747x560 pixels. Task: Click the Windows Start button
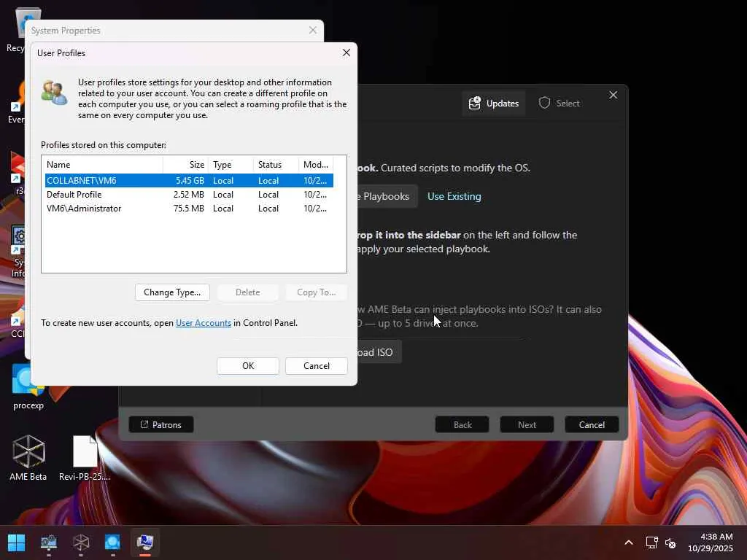[x=16, y=542]
